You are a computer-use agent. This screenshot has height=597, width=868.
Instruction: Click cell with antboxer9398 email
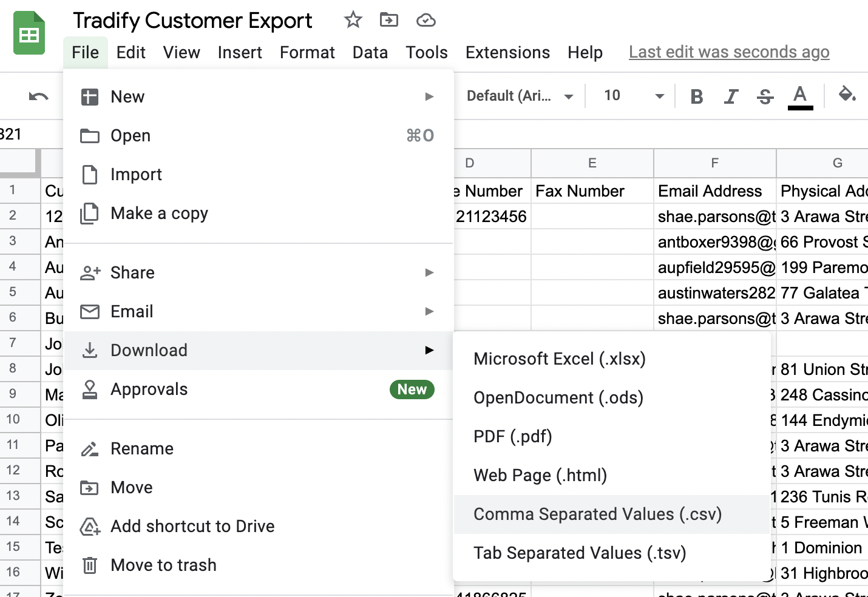tap(715, 242)
